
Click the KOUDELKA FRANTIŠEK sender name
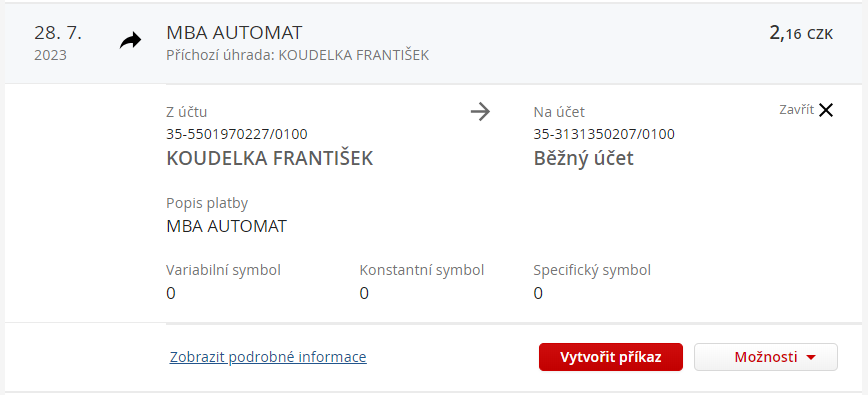(270, 159)
